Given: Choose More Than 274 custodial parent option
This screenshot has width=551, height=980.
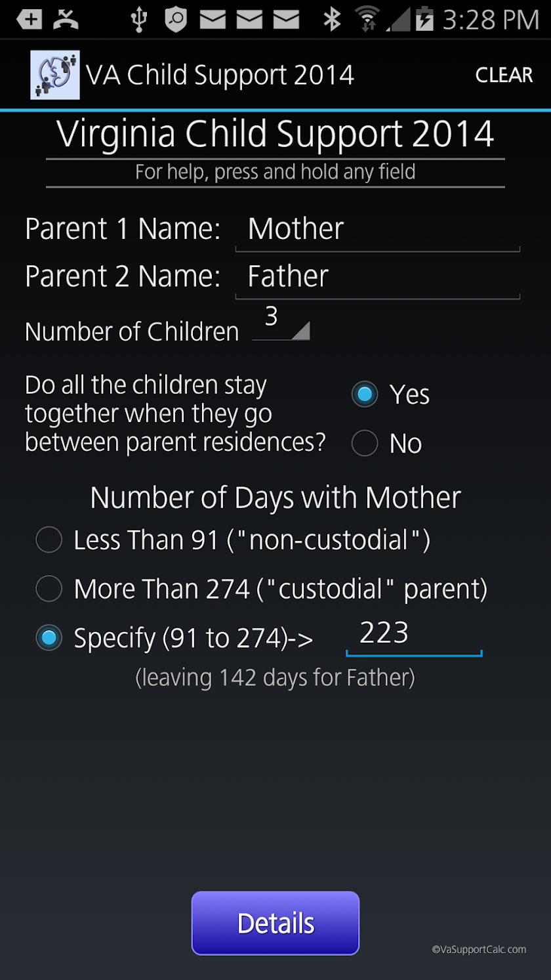Looking at the screenshot, I should [49, 589].
